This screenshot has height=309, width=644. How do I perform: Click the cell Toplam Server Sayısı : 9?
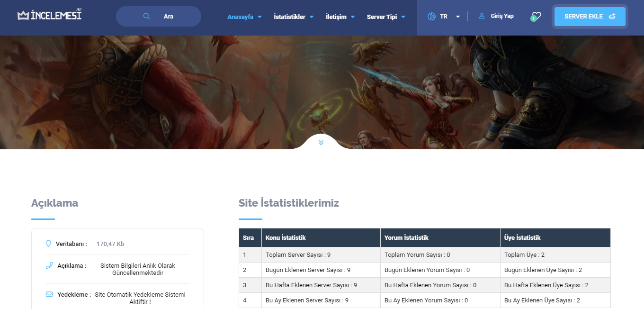click(x=321, y=254)
